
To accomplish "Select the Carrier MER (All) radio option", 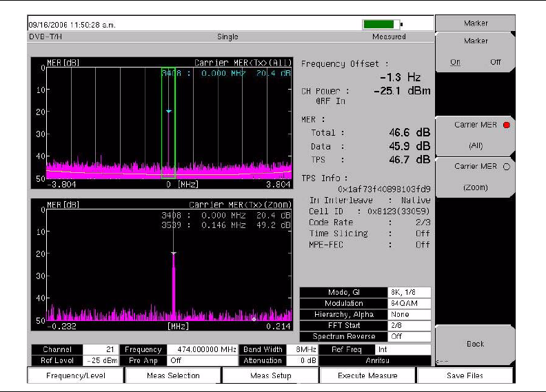I will click(475, 134).
